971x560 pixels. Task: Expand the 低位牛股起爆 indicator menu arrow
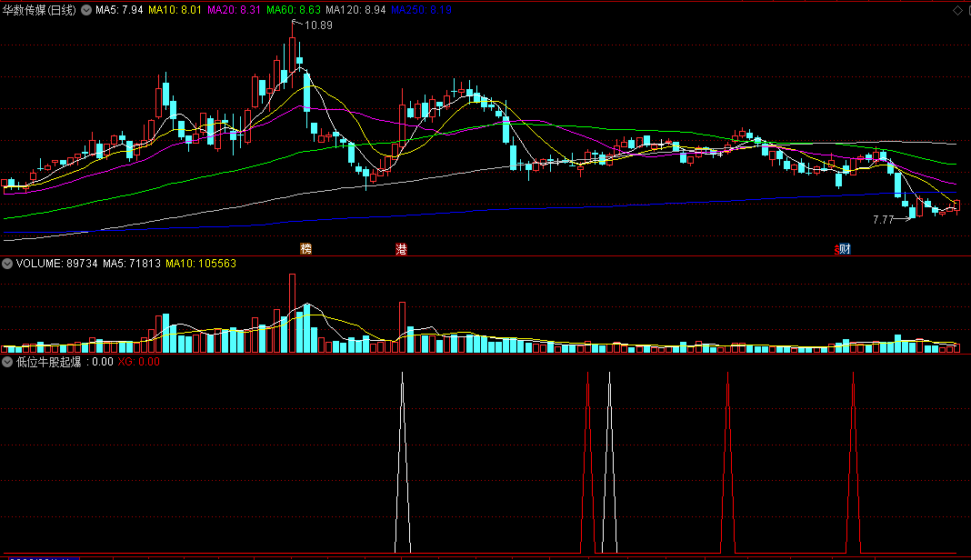pyautogui.click(x=6, y=362)
